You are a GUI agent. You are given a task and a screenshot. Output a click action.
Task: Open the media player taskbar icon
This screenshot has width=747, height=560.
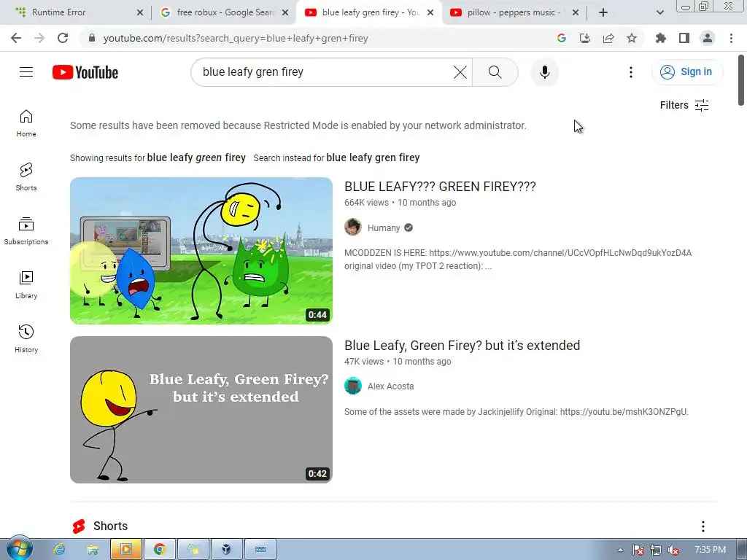(x=125, y=550)
